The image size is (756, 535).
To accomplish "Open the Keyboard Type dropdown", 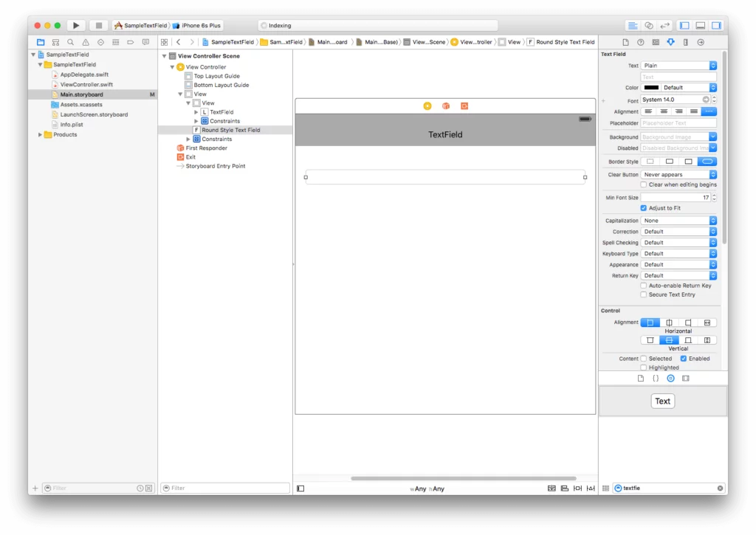I will pos(678,253).
